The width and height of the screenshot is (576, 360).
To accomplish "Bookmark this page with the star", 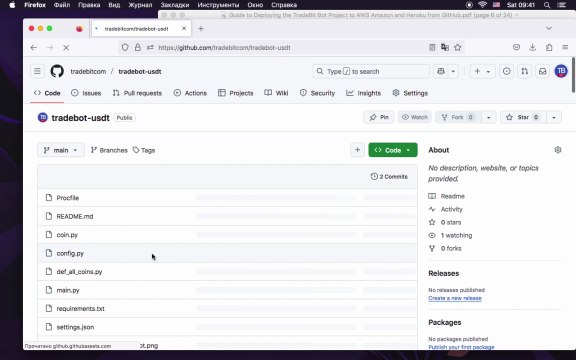I will pos(457,47).
